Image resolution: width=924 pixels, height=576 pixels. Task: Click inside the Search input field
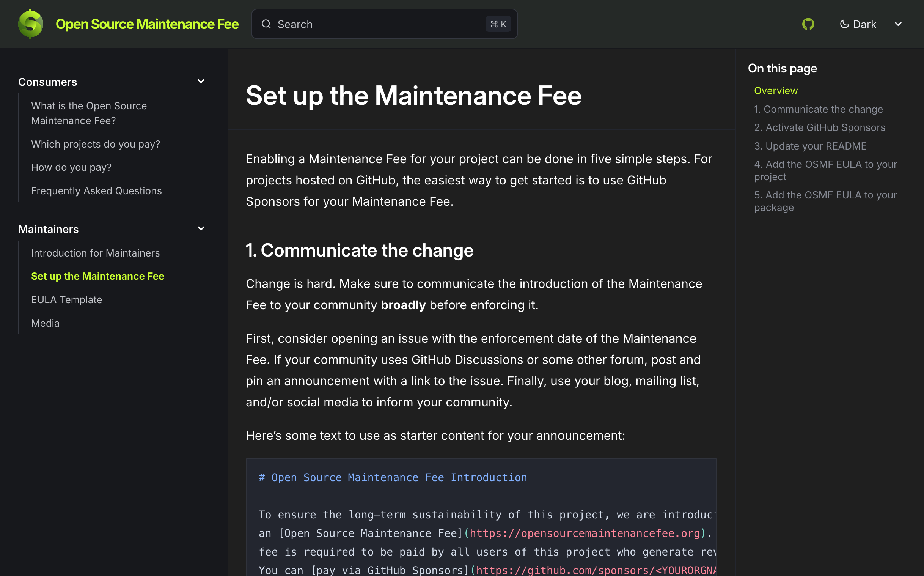362,24
